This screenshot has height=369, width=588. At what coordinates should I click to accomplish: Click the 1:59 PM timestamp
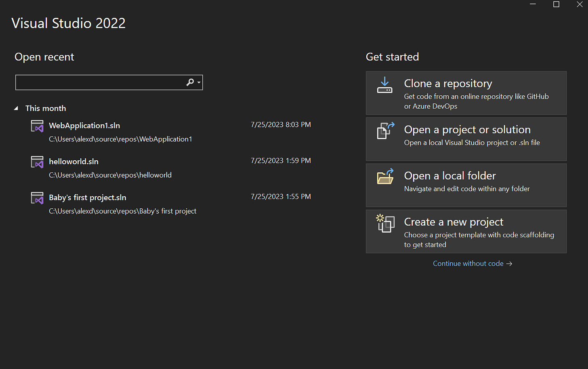(281, 161)
